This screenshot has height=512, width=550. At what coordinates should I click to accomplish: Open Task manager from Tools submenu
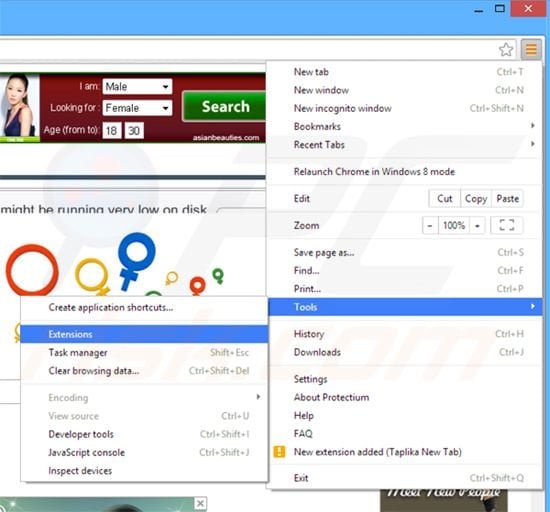point(144,352)
